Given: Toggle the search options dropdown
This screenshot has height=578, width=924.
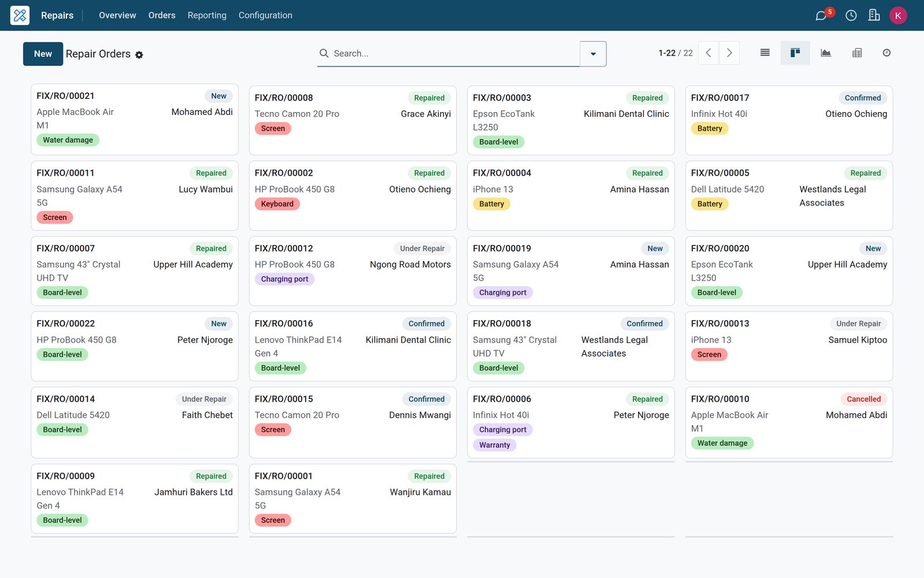Looking at the screenshot, I should [x=593, y=54].
